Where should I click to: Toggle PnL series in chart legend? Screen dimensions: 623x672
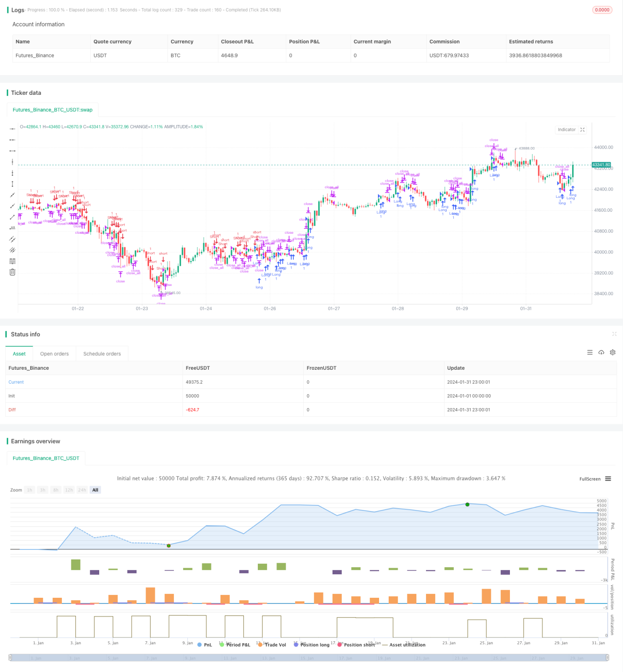coord(205,645)
